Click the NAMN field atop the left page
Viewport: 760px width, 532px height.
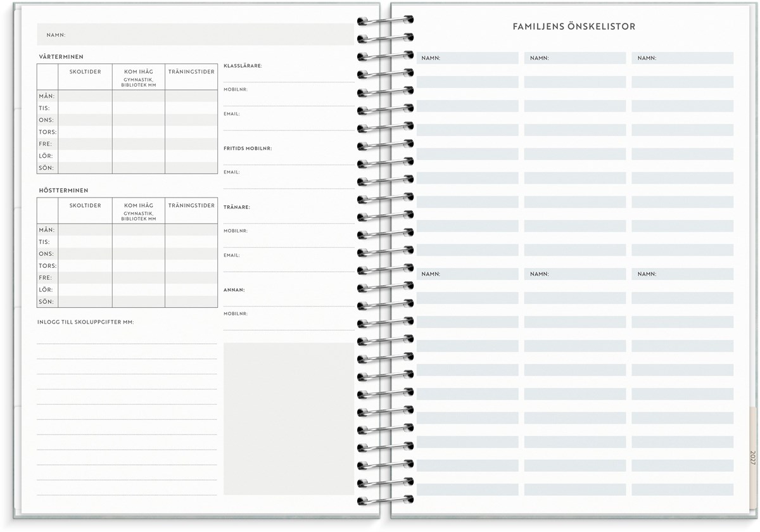195,35
